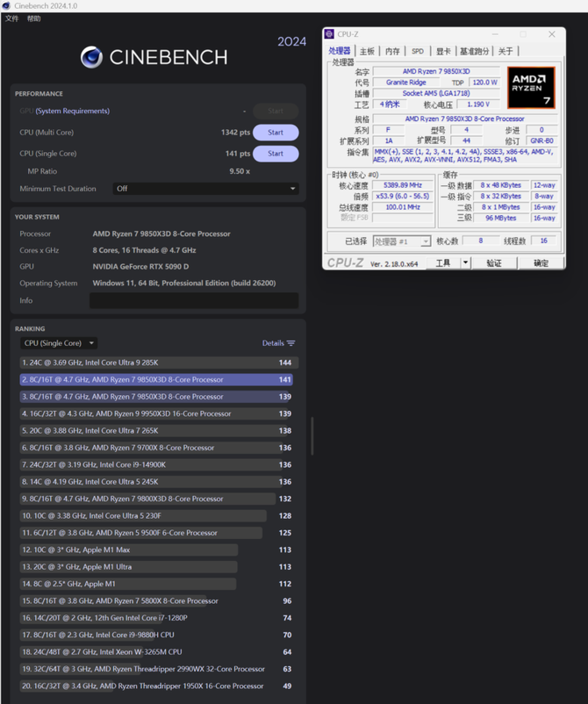Click the Cinebench title bar app icon
The height and width of the screenshot is (704, 588).
(x=7, y=5)
